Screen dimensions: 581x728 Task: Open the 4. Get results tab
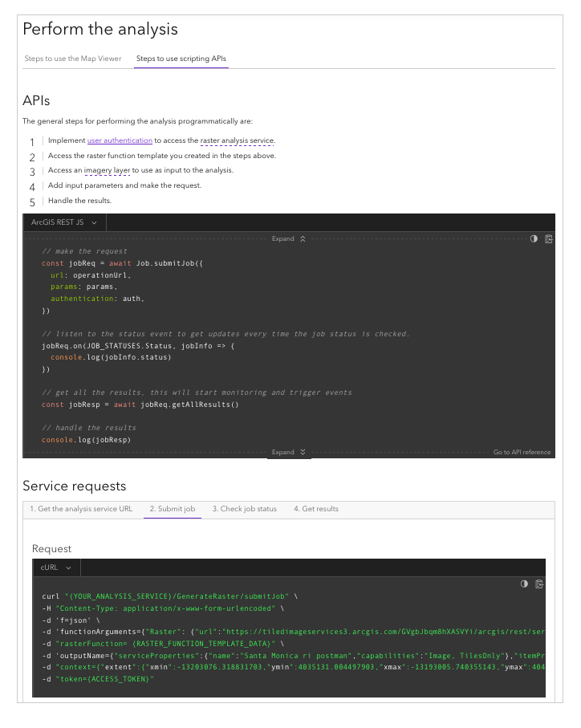coord(317,508)
